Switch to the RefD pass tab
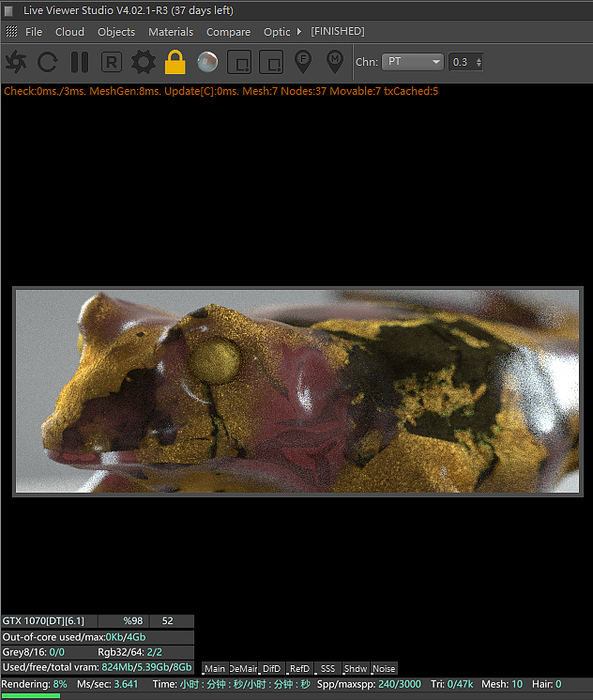This screenshot has height=700, width=593. (x=299, y=668)
